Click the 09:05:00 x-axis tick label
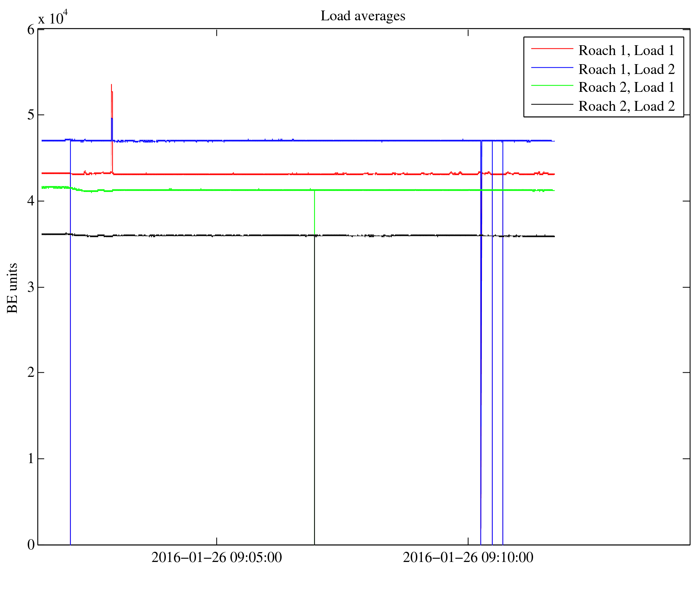The image size is (700, 590). point(216,557)
